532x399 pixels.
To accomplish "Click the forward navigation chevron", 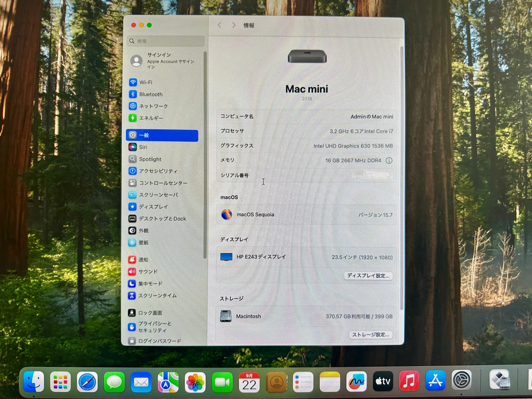I will tap(234, 25).
